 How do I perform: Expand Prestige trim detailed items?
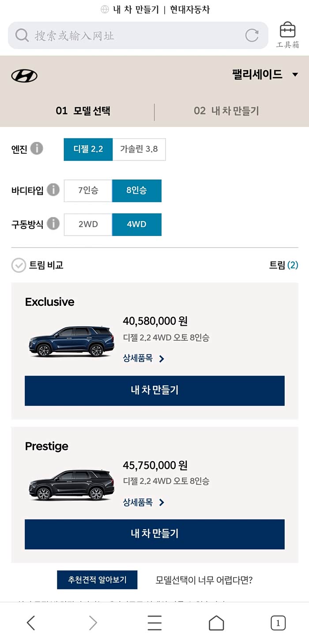point(143,502)
